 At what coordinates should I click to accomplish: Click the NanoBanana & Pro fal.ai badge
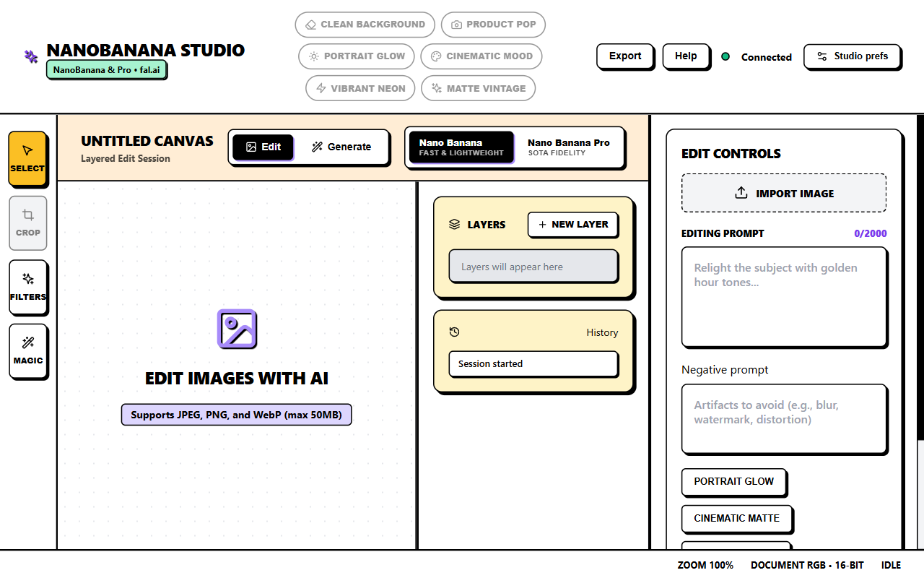coord(107,70)
